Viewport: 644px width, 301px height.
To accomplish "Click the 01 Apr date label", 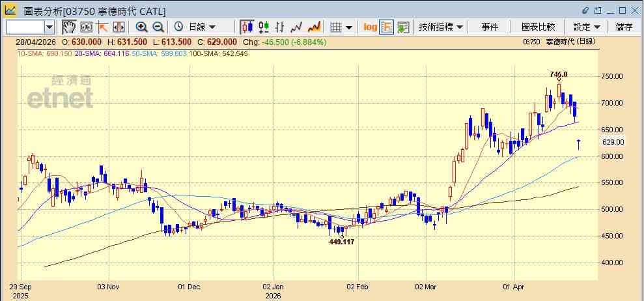I will tap(514, 286).
